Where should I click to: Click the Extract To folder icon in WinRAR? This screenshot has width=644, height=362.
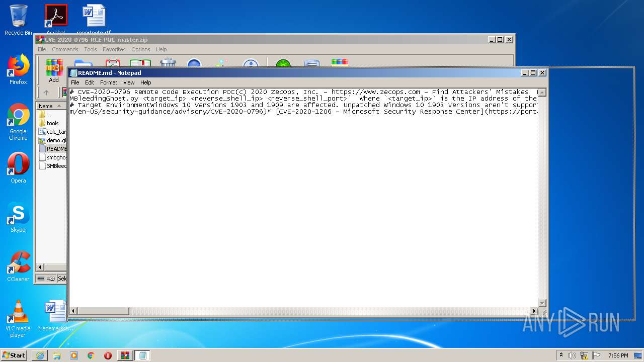(x=83, y=63)
